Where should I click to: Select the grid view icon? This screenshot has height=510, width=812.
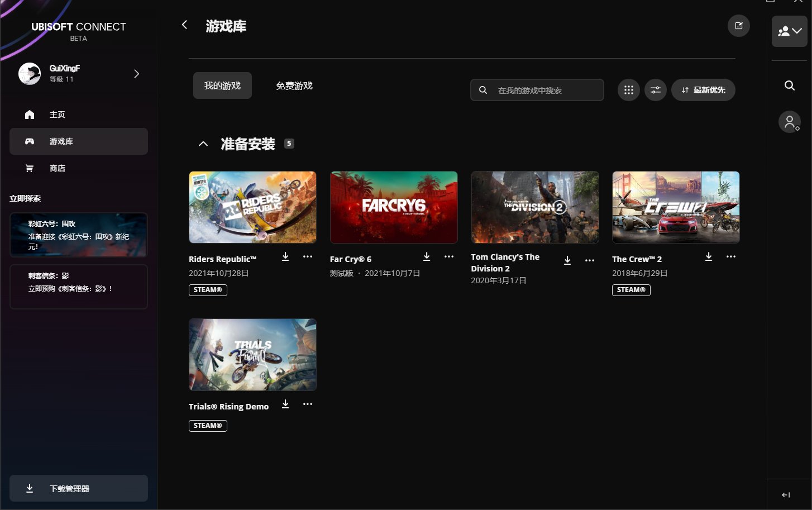628,89
